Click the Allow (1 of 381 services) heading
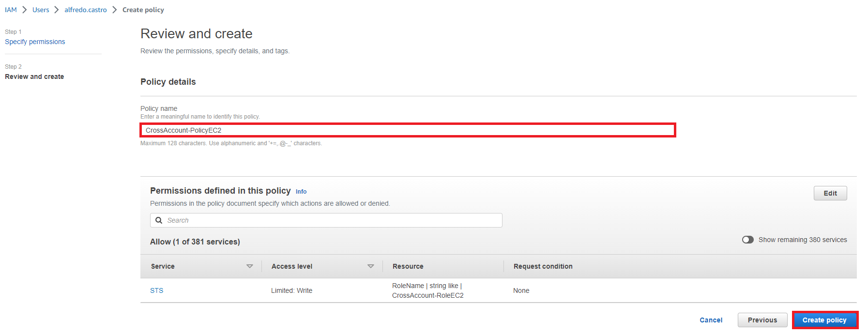868x335 pixels. [195, 242]
